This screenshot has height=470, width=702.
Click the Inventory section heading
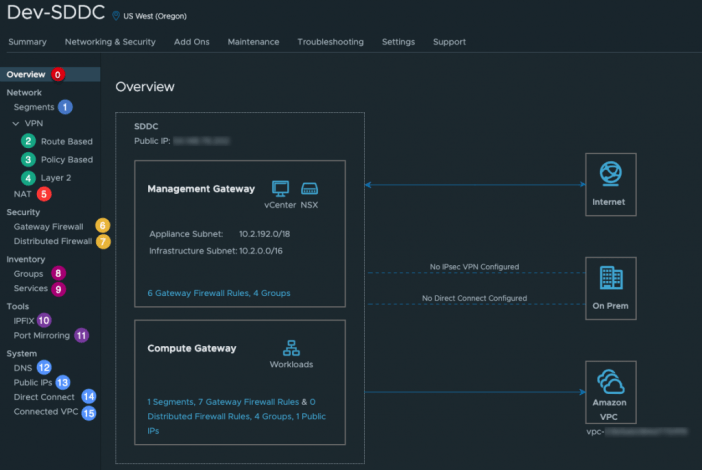click(x=26, y=259)
